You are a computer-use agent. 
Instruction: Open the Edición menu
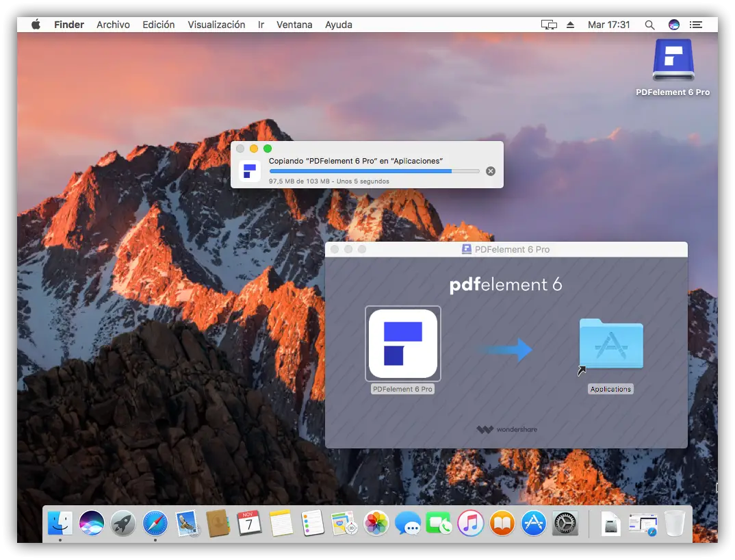[x=159, y=25]
